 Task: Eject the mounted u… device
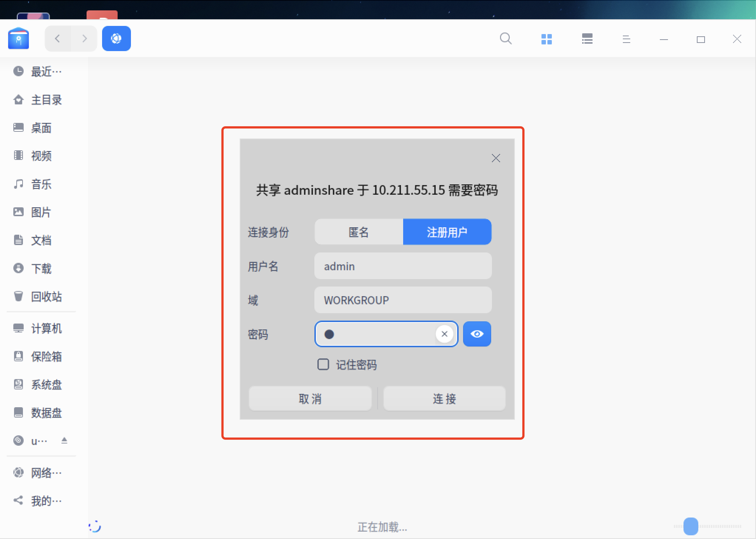point(64,440)
